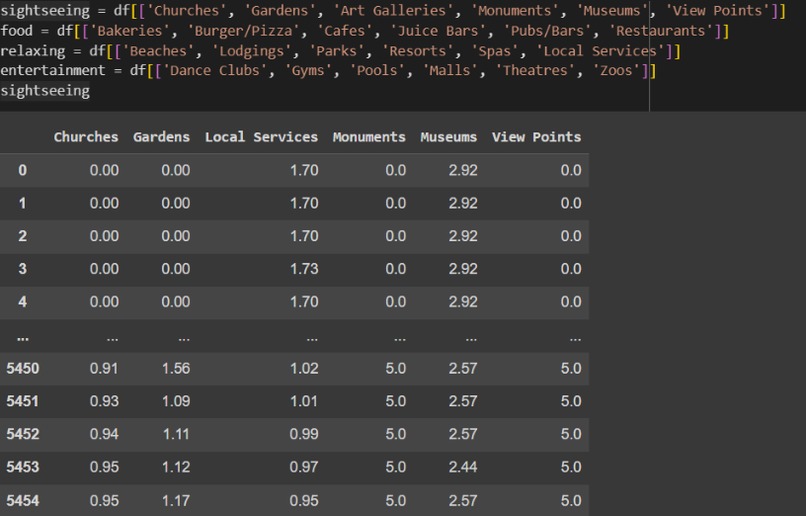Click row index 5453
The image size is (806, 516).
click(x=23, y=467)
